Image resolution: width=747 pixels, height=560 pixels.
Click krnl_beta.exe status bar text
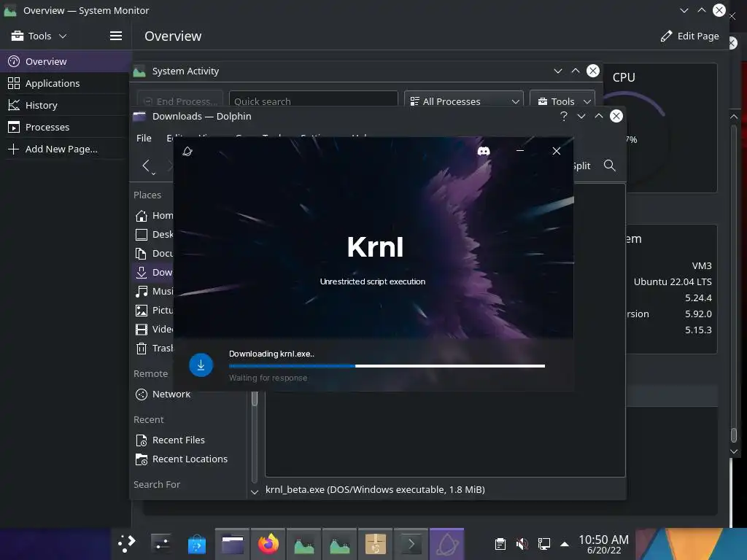375,489
